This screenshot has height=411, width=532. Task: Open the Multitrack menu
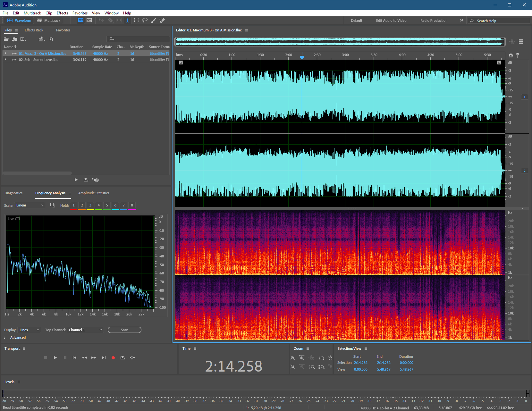(32, 13)
